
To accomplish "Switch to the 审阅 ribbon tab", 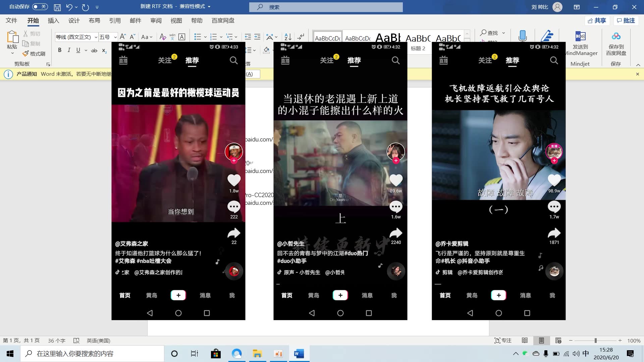I will pos(156,20).
